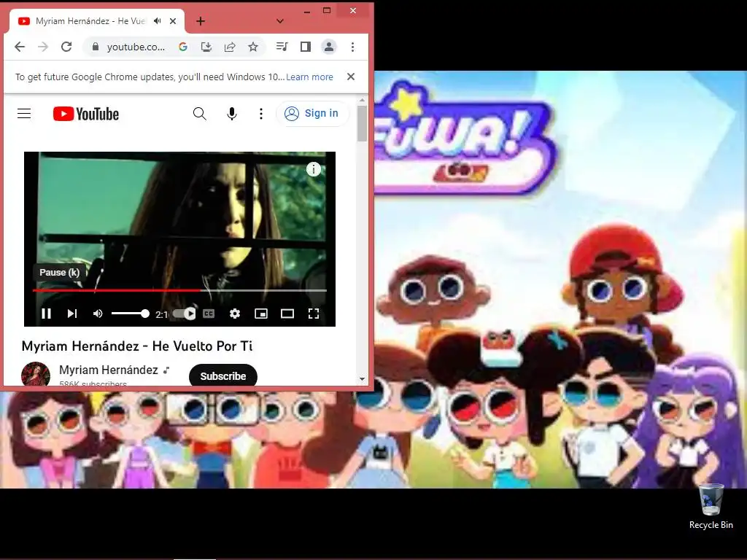
Task: Open the Myriam Hernández channel avatar
Action: point(36,374)
